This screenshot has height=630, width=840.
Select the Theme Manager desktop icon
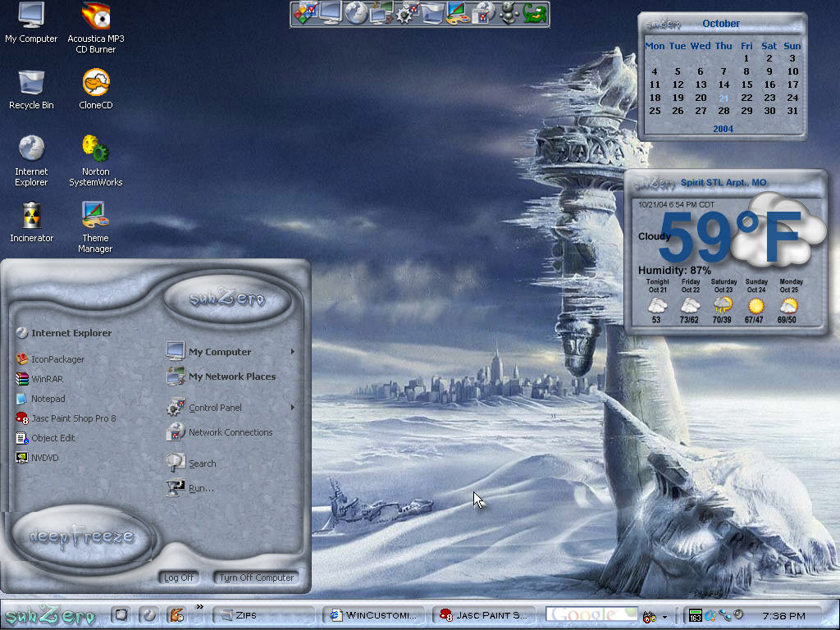coord(95,226)
